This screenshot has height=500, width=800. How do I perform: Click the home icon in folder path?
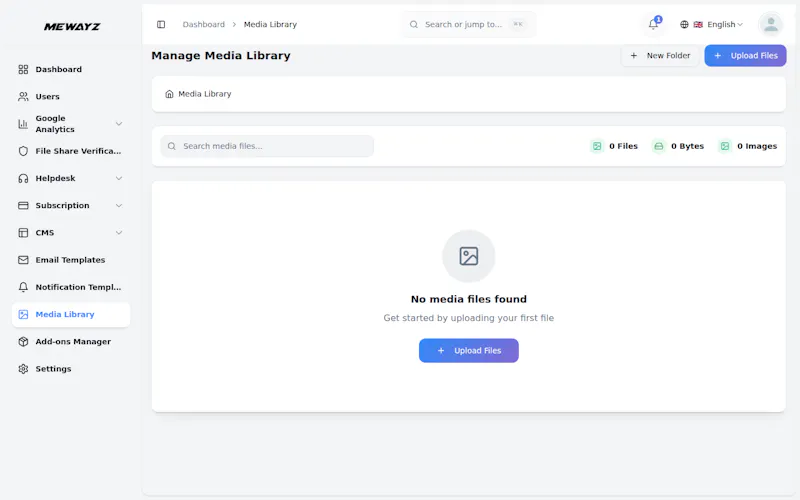(169, 94)
